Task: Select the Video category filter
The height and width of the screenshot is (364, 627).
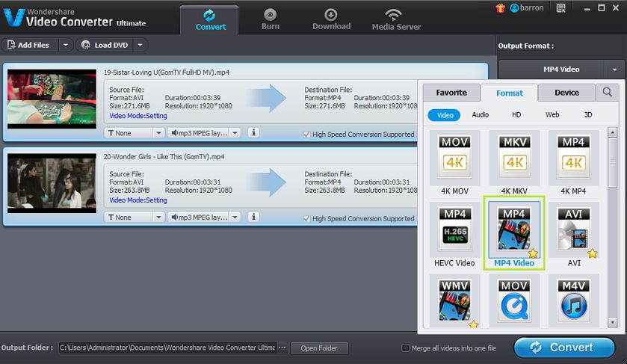Action: 444,115
